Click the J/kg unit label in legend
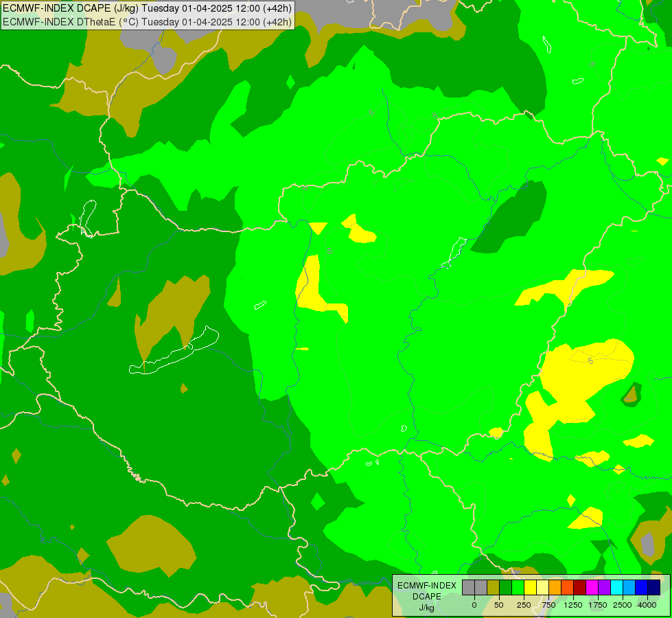The height and width of the screenshot is (618, 672). click(x=427, y=608)
